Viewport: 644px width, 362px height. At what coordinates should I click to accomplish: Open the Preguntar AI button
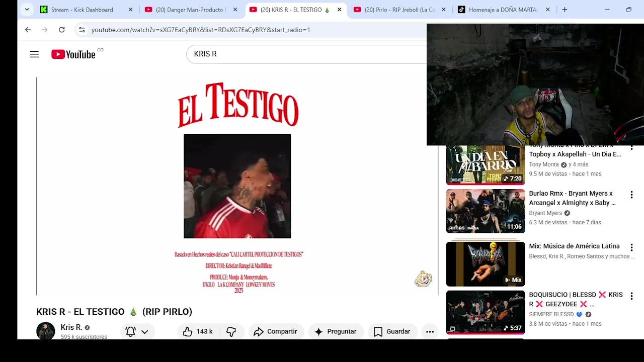(x=336, y=331)
